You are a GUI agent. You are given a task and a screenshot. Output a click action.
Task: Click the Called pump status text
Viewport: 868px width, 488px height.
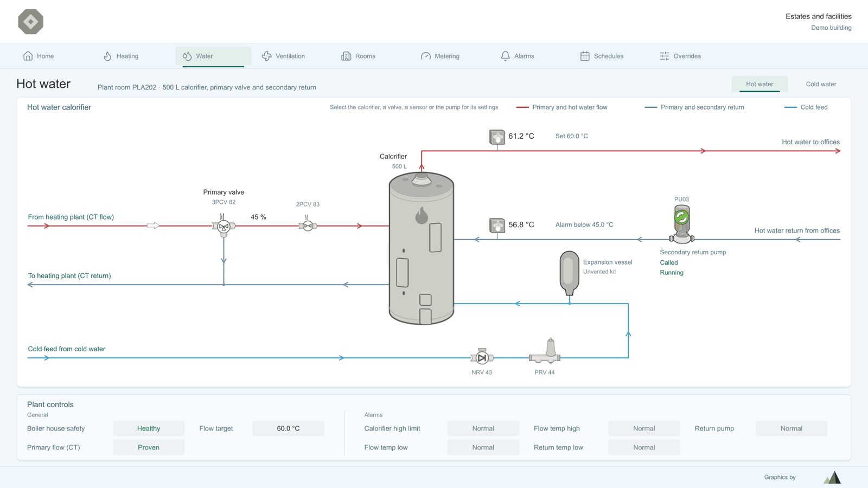point(669,262)
